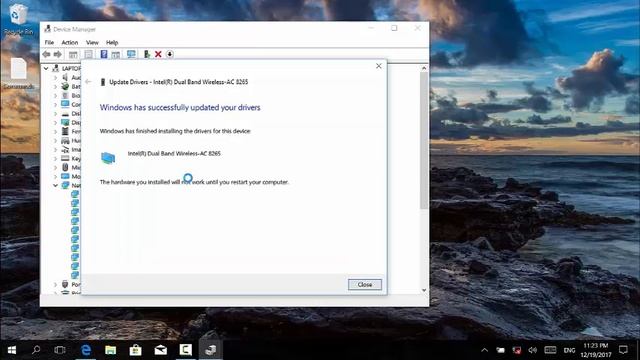Expand the Biometric category chevron
Image resolution: width=640 pixels, height=360 pixels.
pyautogui.click(x=56, y=95)
